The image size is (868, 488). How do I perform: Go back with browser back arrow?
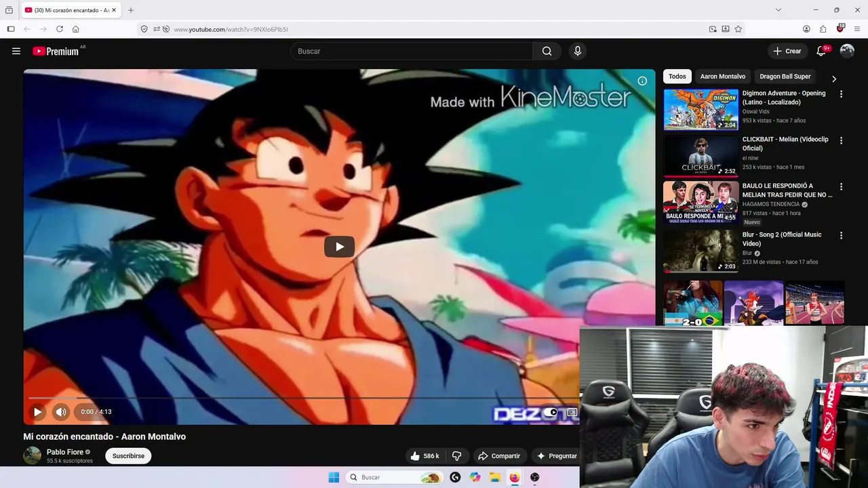point(27,29)
